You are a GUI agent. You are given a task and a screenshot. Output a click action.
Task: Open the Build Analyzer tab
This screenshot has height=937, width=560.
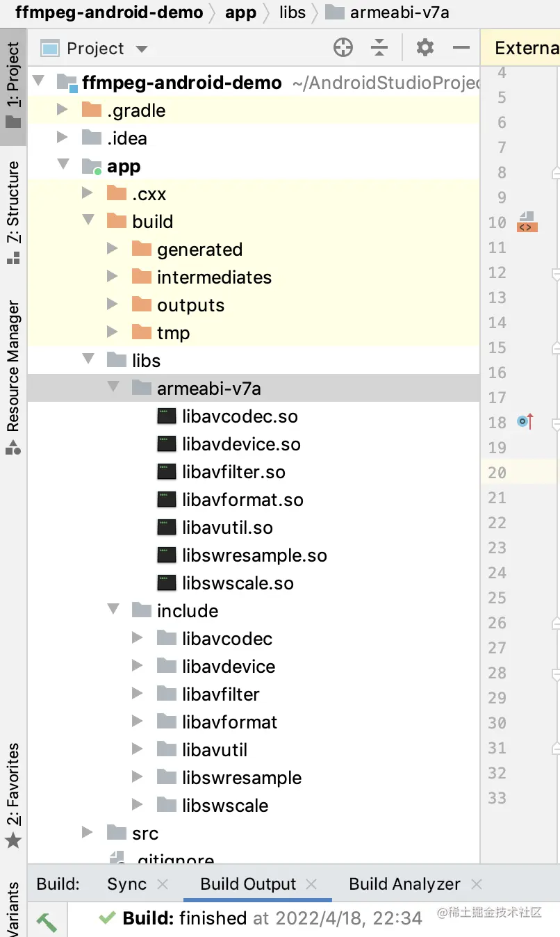[x=404, y=884]
